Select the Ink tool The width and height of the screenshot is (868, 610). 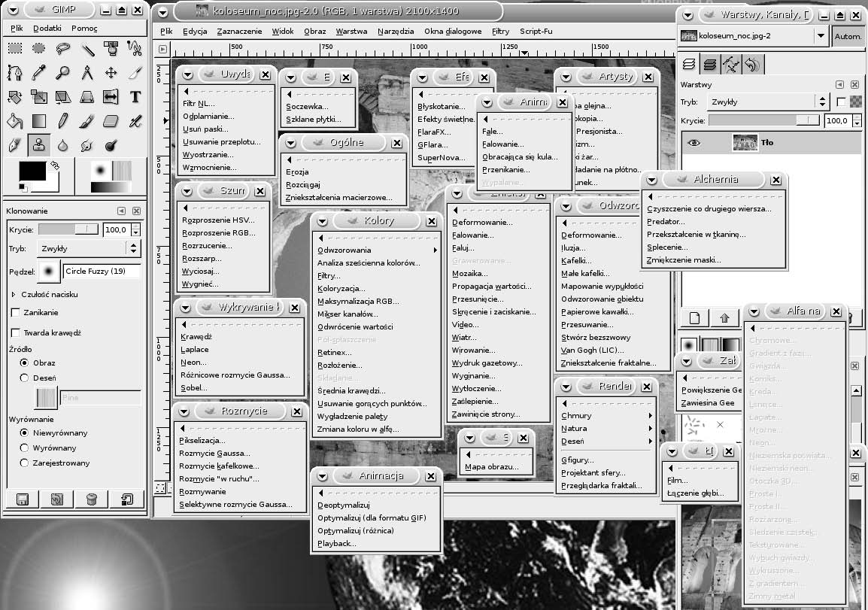point(15,145)
